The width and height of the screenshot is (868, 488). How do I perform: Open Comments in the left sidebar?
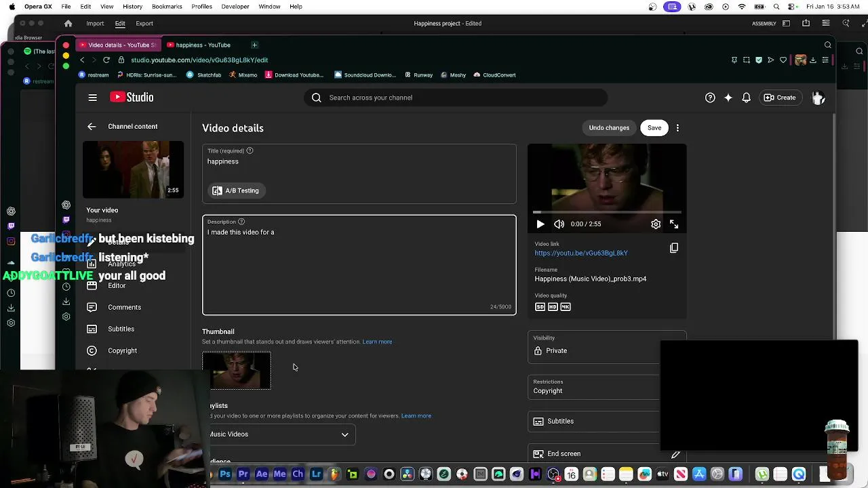[x=123, y=307]
